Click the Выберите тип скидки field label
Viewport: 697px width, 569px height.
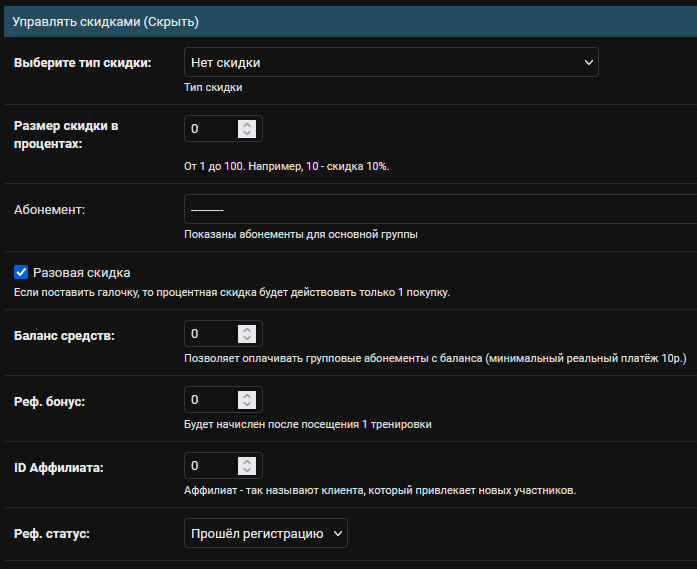coord(82,63)
